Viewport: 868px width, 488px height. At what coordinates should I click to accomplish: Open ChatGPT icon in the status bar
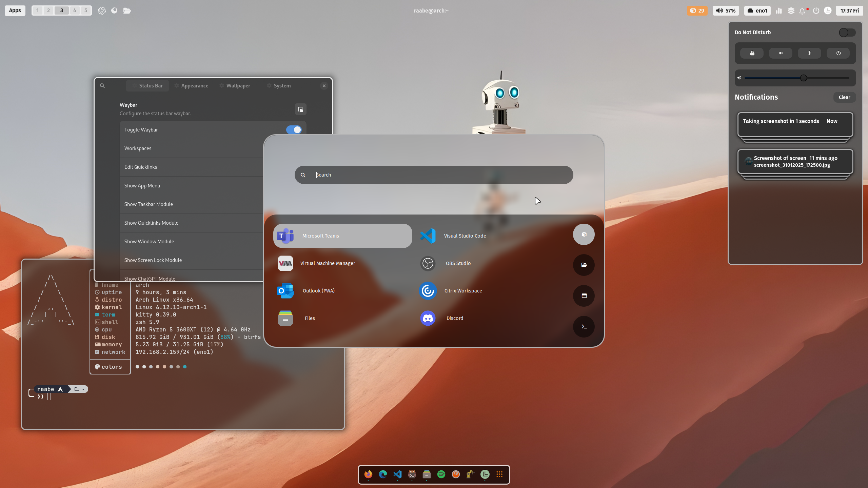click(x=102, y=11)
